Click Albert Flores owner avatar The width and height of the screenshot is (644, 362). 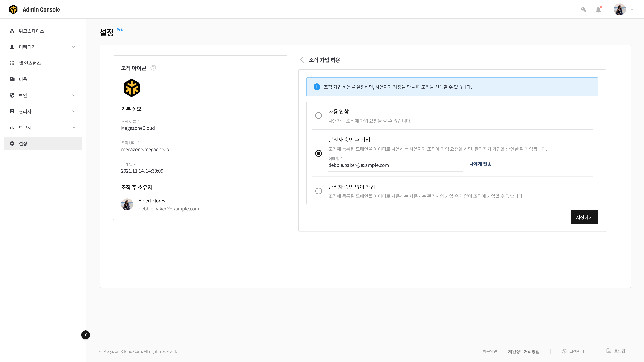pos(127,204)
